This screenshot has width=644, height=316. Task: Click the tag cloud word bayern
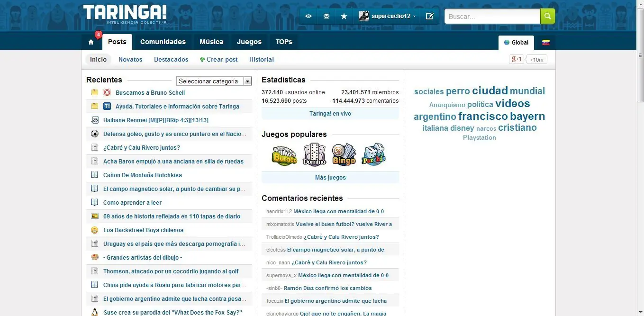click(527, 116)
